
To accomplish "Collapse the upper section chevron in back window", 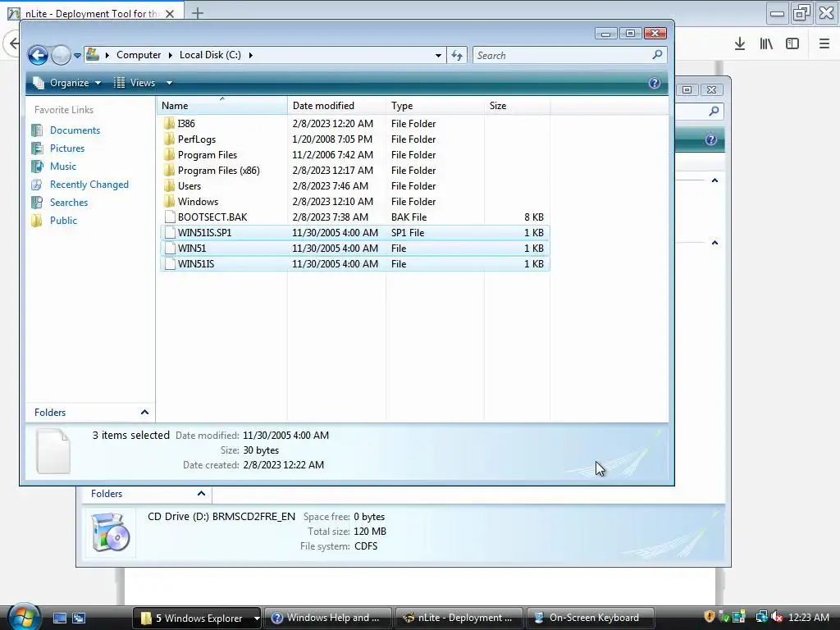I will tap(714, 180).
